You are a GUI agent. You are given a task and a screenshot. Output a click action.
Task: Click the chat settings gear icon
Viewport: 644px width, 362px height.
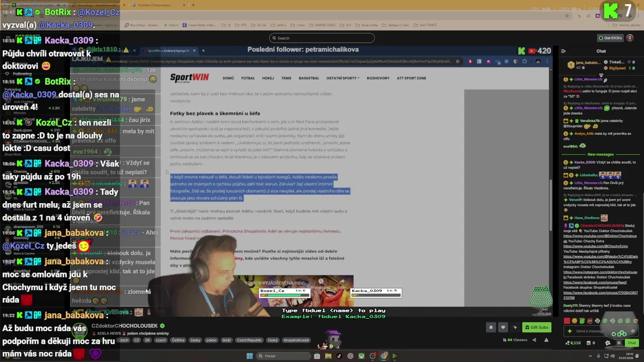[x=620, y=343]
